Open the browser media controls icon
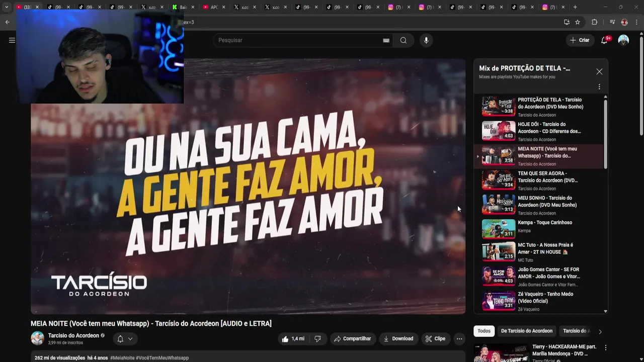 (612, 22)
